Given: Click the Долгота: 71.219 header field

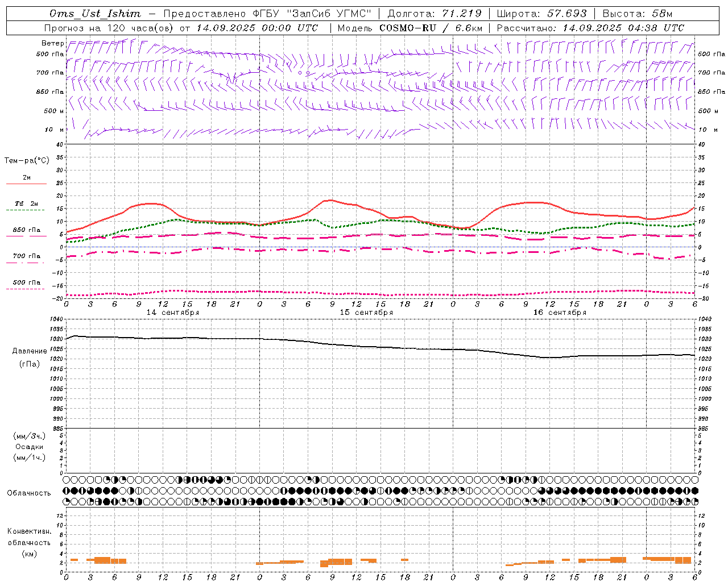Looking at the screenshot, I should click(x=435, y=14).
